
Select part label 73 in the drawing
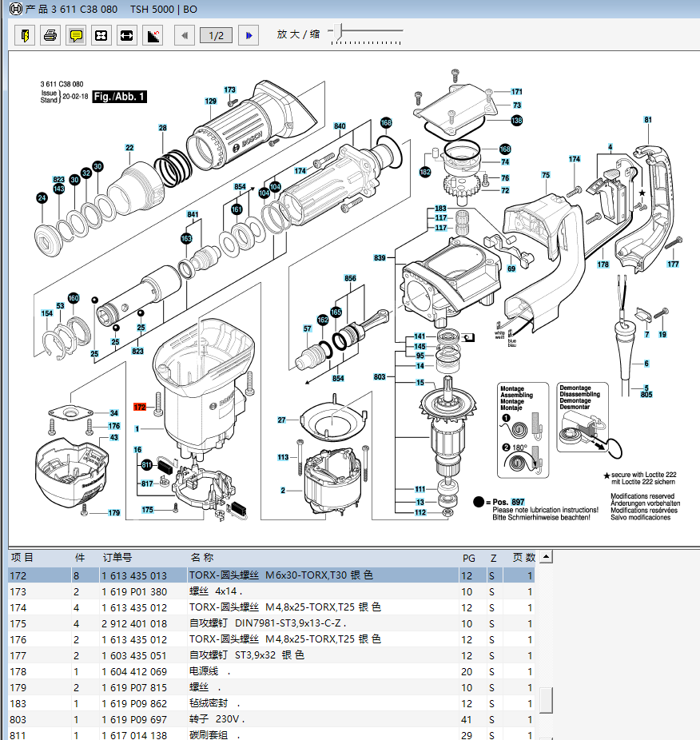pyautogui.click(x=517, y=105)
